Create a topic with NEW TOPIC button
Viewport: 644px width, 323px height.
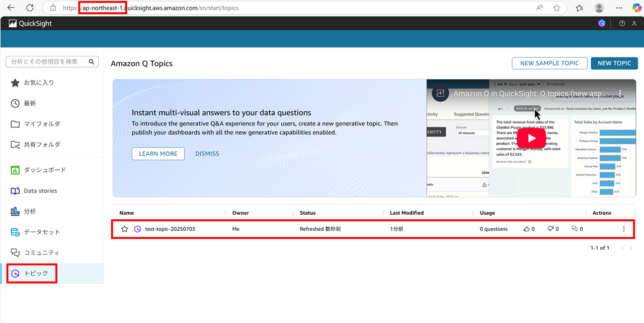pyautogui.click(x=614, y=63)
